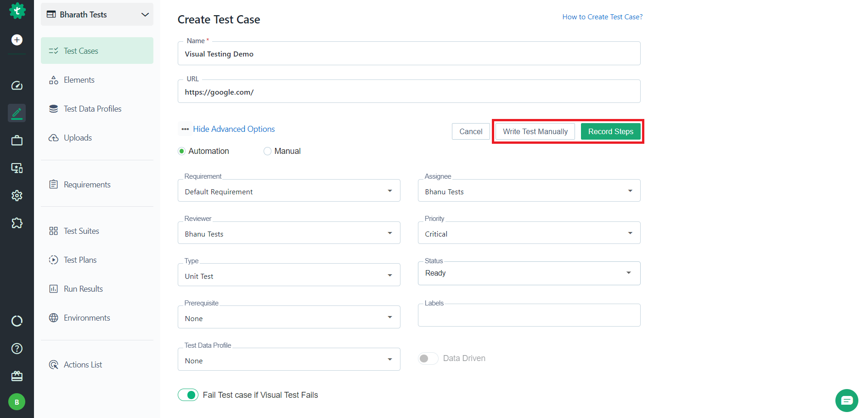Click the Run Results chart icon
868x418 pixels.
pos(54,289)
